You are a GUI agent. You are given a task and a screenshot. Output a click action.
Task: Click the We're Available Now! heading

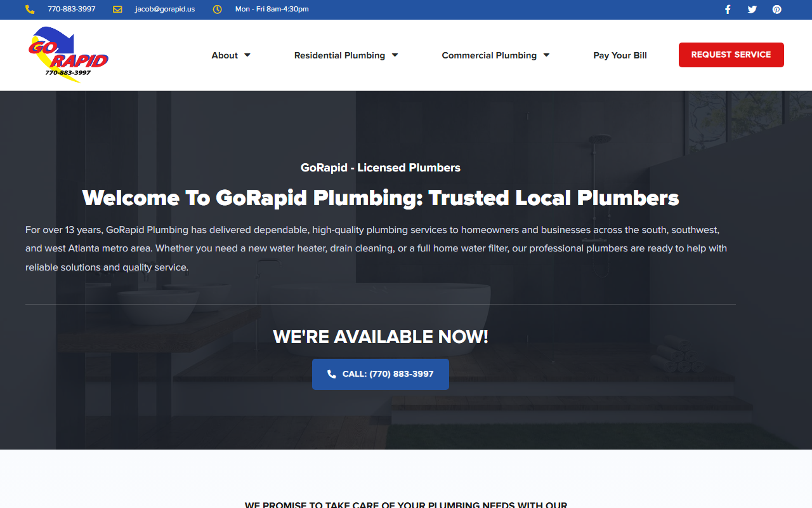pos(381,337)
